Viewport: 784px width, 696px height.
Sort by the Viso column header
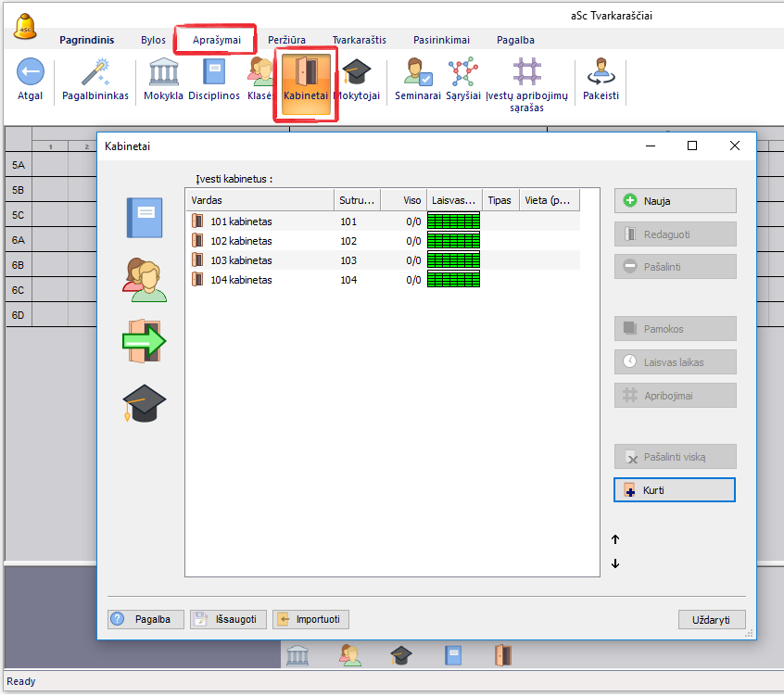coord(403,200)
